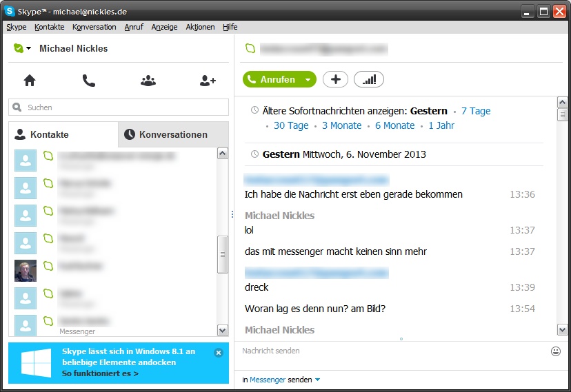The height and width of the screenshot is (392, 571).
Task: Switch to the Kontakte tab
Action: pos(63,134)
